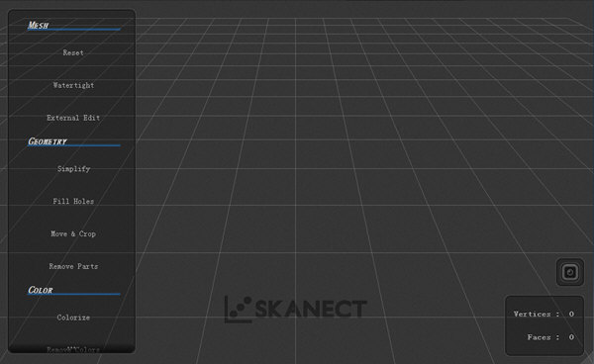
Task: Click the Color section header
Action: pos(41,290)
